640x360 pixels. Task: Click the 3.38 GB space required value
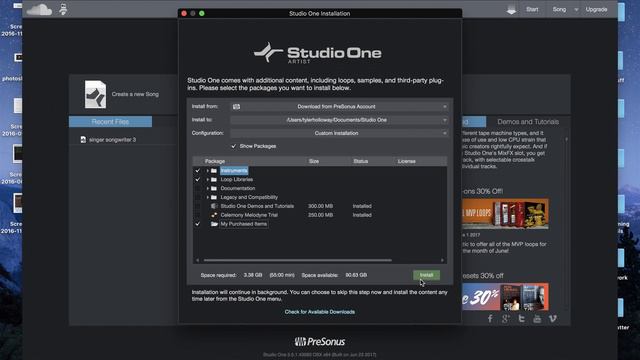[253, 275]
